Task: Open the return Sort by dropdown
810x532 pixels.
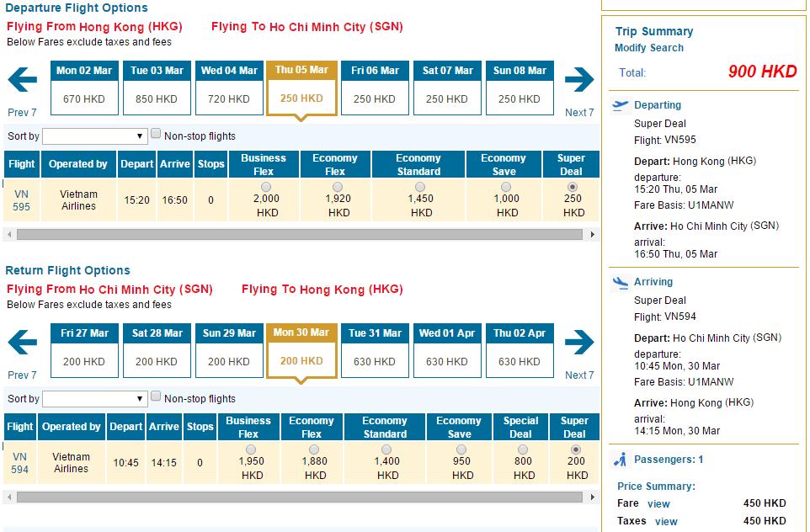Action: point(95,399)
